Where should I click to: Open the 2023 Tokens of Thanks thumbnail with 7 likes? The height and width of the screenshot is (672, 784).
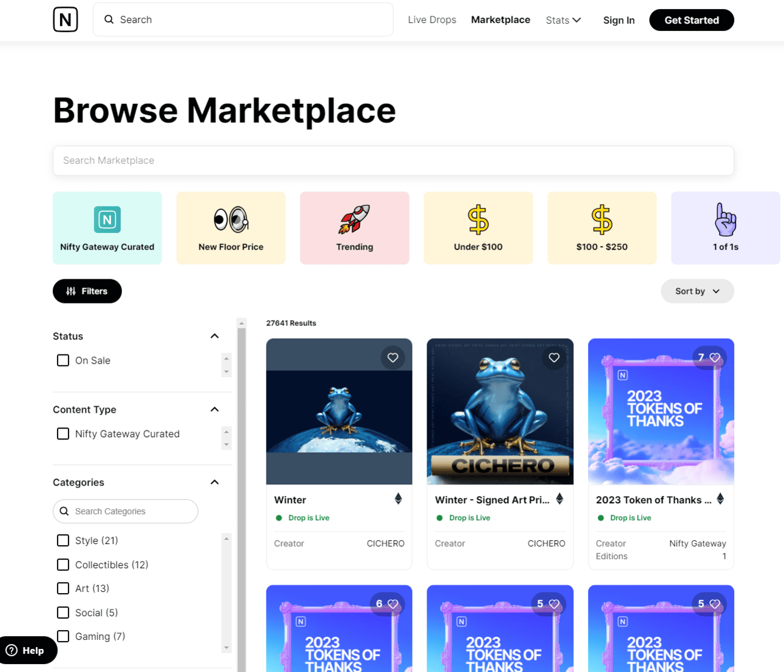(x=661, y=412)
